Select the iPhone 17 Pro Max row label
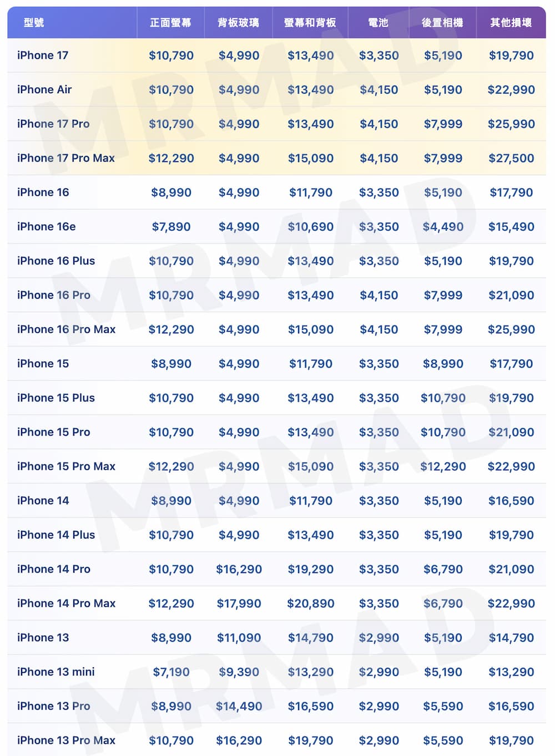This screenshot has width=555, height=756. pyautogui.click(x=66, y=158)
